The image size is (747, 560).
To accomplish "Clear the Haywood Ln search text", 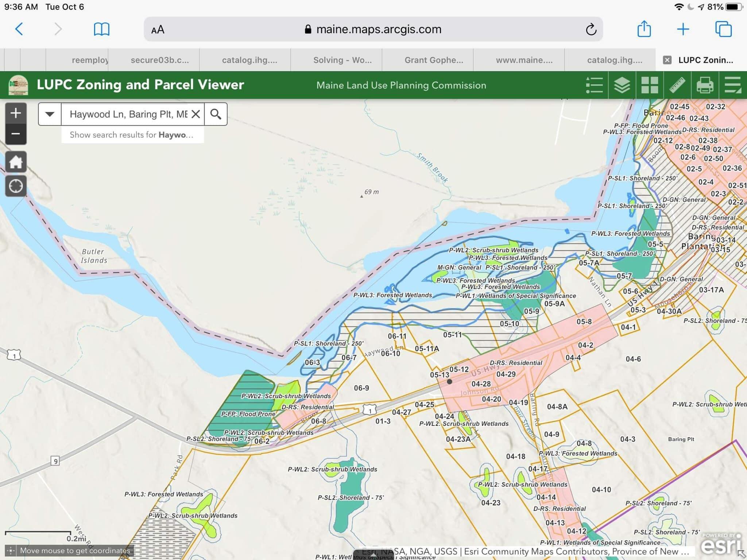I will click(196, 114).
